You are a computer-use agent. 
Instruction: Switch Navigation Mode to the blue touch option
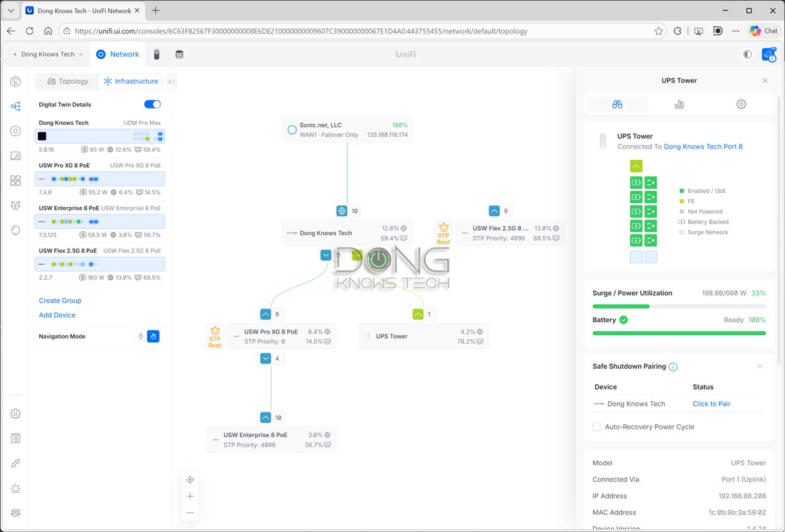(153, 336)
